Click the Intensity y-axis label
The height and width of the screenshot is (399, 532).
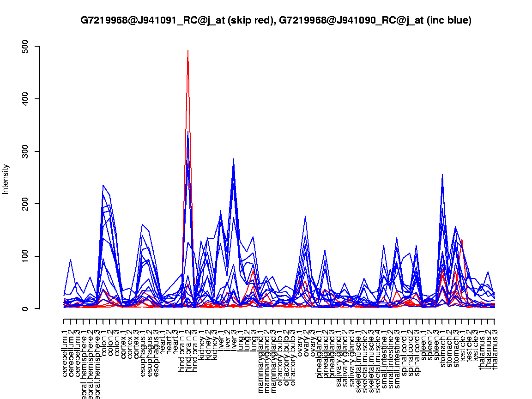pyautogui.click(x=6, y=179)
